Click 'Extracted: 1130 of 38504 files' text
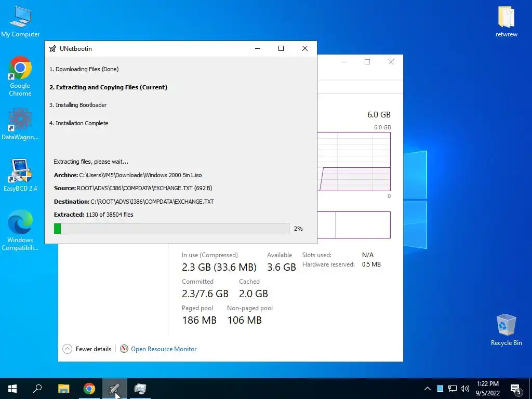 [x=94, y=215]
